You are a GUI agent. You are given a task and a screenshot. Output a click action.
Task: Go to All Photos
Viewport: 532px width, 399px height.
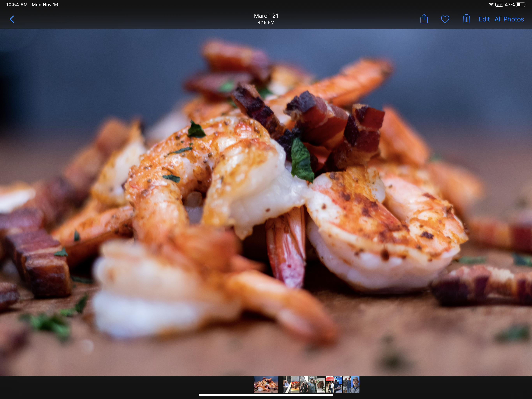point(509,19)
